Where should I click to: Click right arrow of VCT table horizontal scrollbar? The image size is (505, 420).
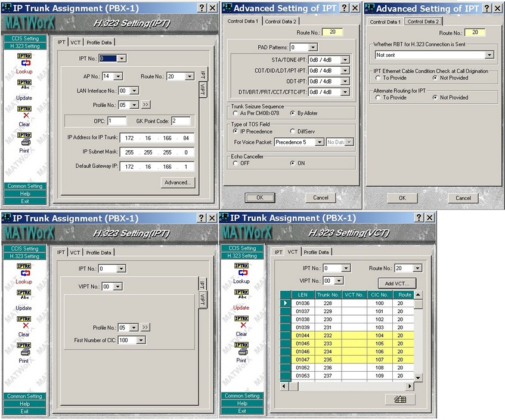pos(410,386)
